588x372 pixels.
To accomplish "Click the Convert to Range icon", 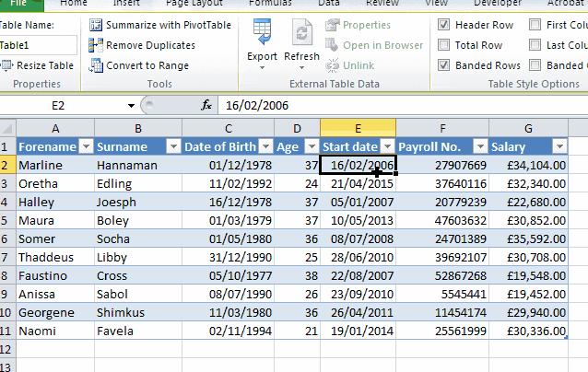I will click(x=96, y=65).
